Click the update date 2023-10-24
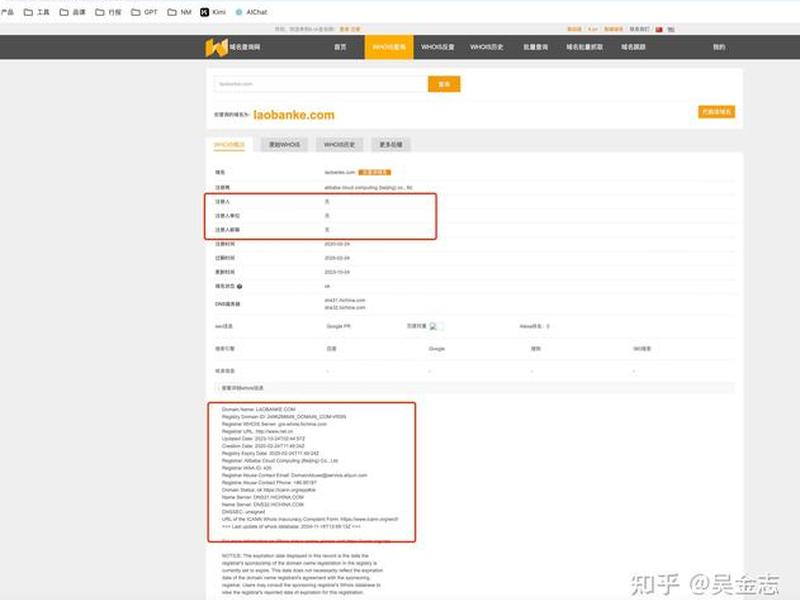Screen dimensions: 800x600 tap(337, 272)
